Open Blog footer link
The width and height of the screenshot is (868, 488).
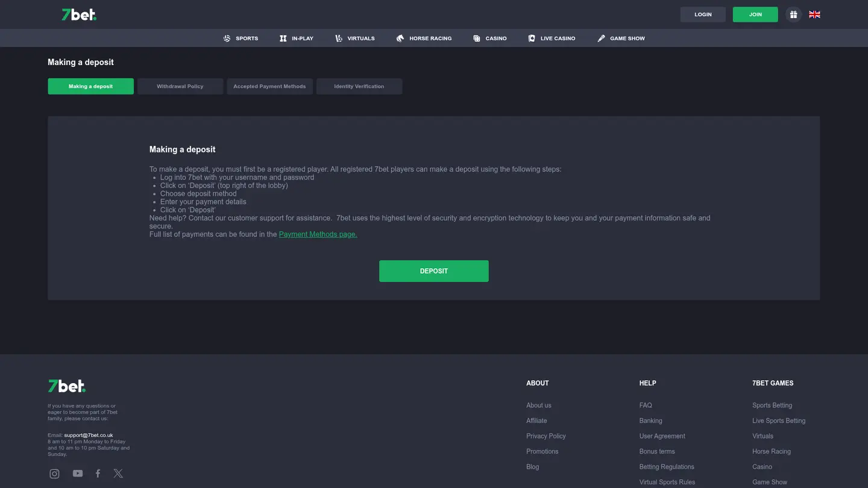(533, 467)
